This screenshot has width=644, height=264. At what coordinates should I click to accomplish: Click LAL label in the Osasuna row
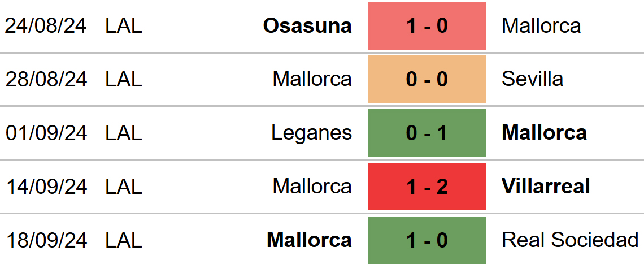click(124, 25)
